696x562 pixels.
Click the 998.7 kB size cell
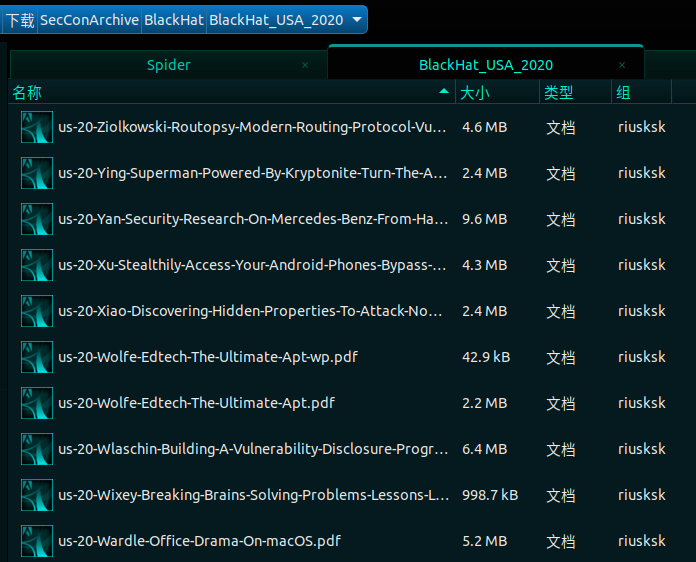tap(490, 495)
